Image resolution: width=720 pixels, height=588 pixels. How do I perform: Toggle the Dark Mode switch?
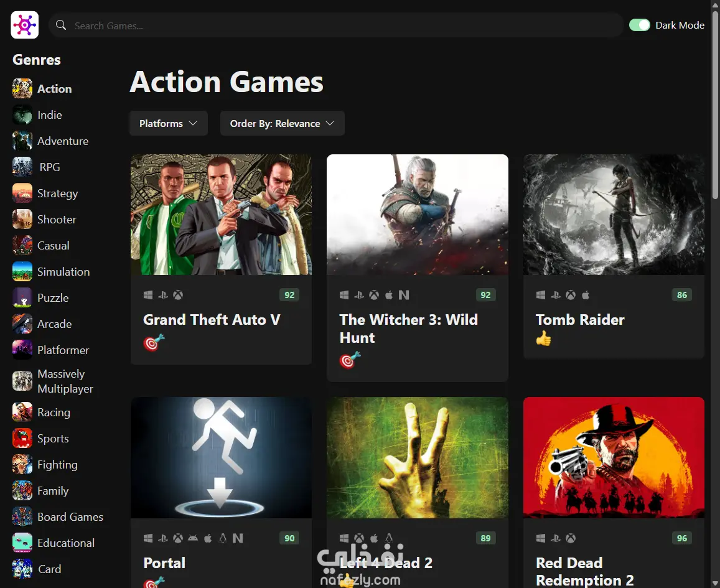(639, 26)
